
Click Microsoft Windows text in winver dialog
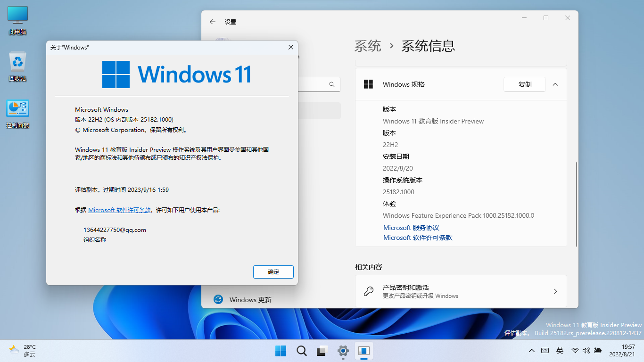click(101, 109)
